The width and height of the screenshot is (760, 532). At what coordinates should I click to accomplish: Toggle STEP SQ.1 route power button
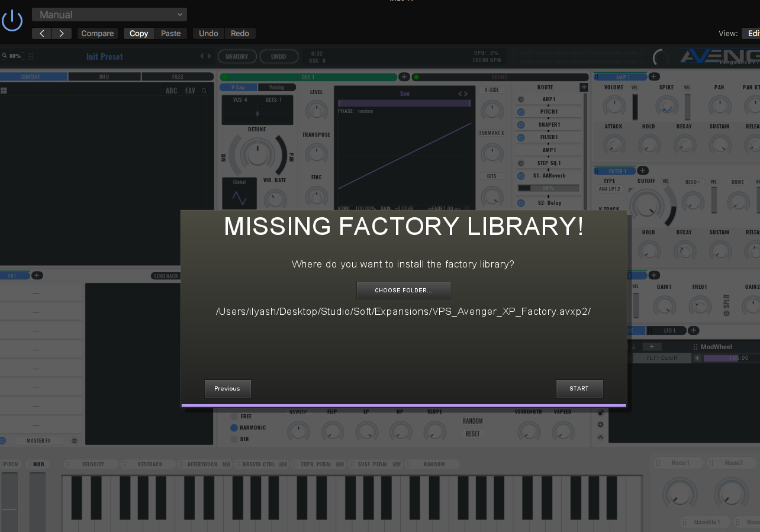coord(521,163)
